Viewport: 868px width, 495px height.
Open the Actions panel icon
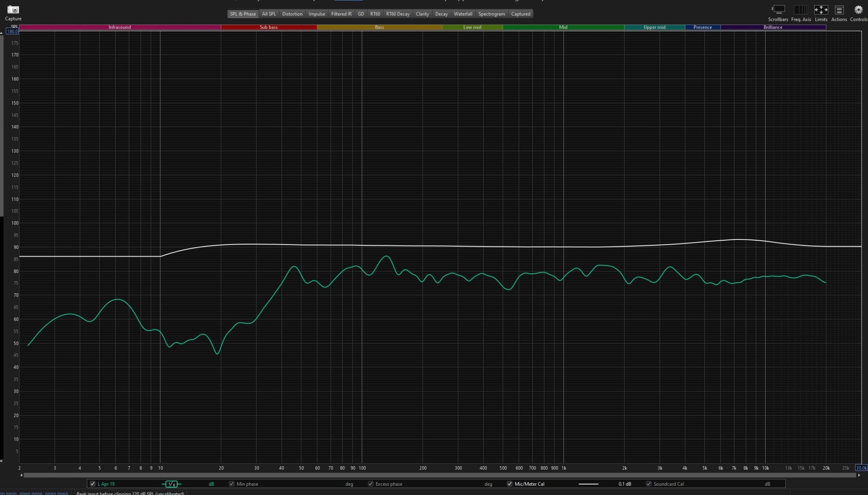839,10
